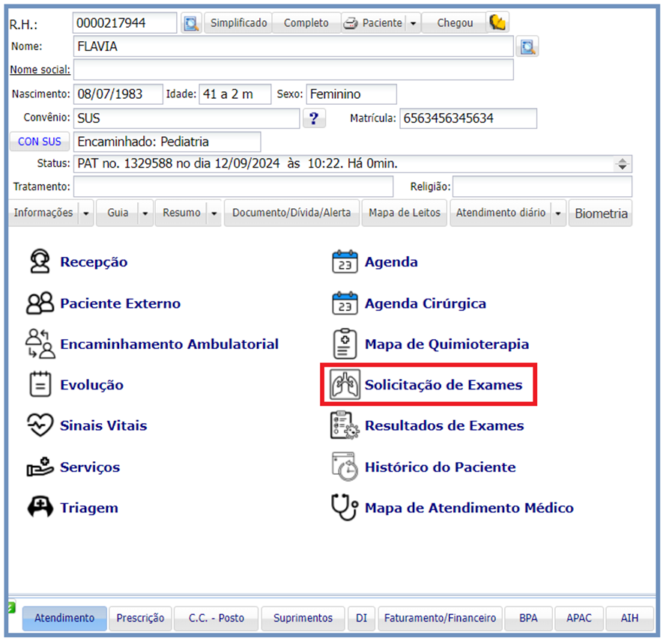This screenshot has width=666, height=644.
Task: Open the Paciente Externo people icon
Action: [x=40, y=303]
